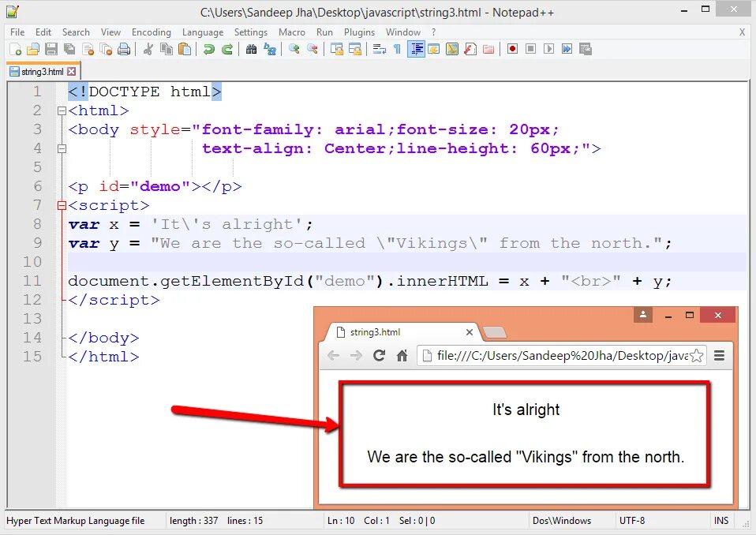Collapse the html fold marker on line 2
This screenshot has height=535, width=756.
[62, 110]
